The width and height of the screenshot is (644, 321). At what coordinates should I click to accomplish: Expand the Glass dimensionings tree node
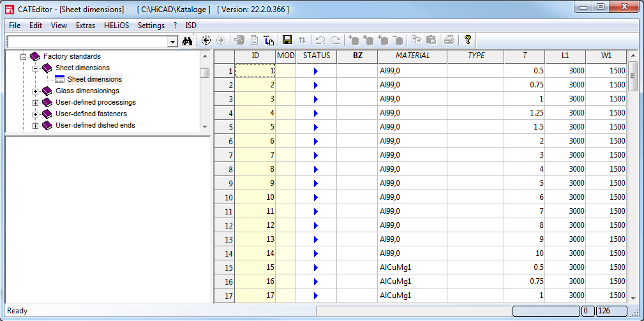(36, 91)
